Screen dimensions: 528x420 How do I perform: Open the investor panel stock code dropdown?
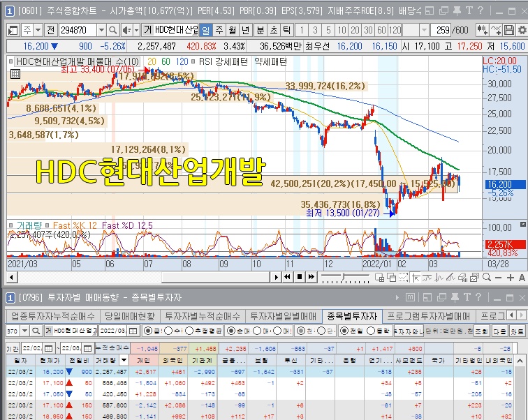pos(24,331)
